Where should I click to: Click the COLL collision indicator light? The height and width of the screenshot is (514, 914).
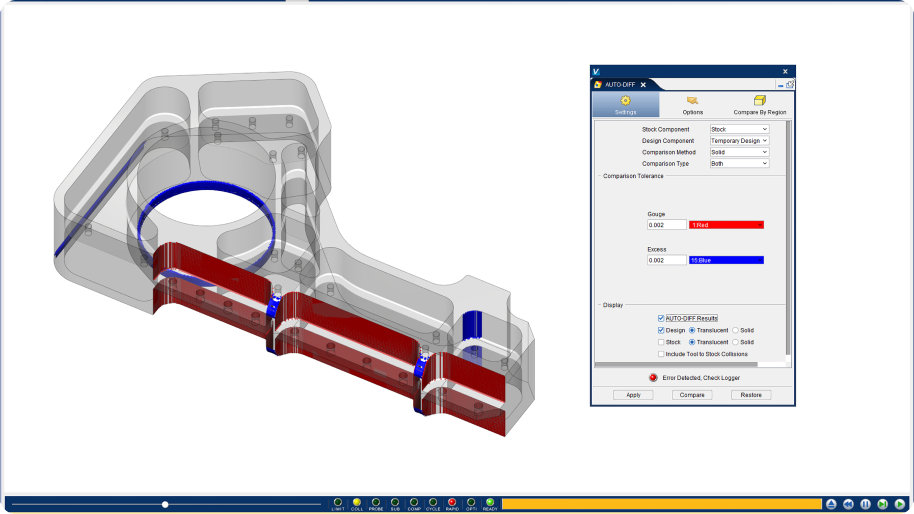pos(357,502)
